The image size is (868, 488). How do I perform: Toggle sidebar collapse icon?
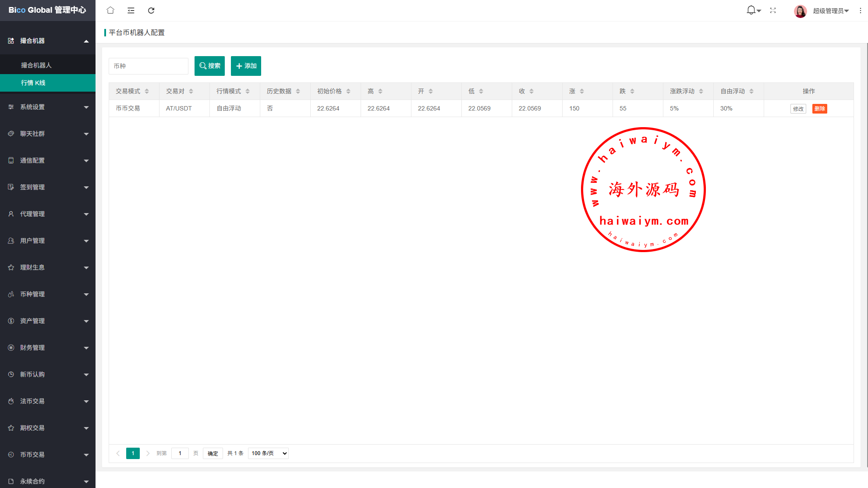131,10
